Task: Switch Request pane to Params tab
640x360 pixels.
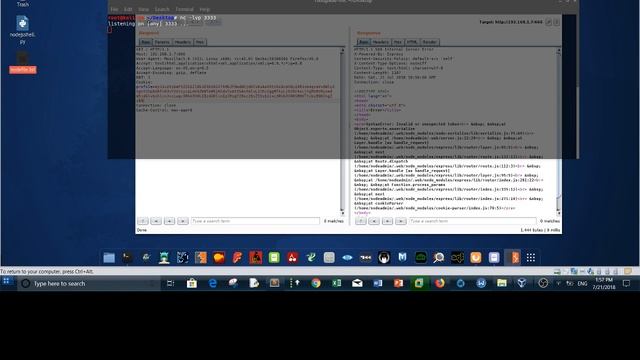Action: tap(162, 42)
